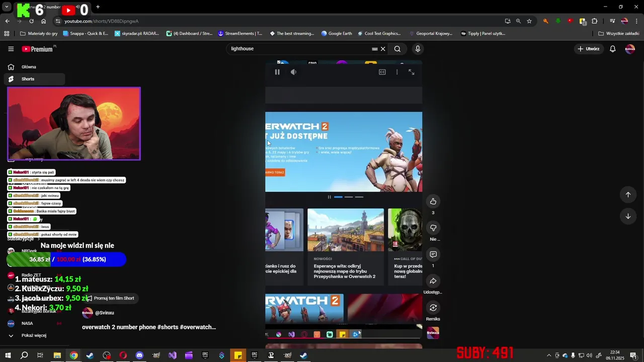Open Opera from the taskbar
The width and height of the screenshot is (644, 362).
(x=123, y=355)
